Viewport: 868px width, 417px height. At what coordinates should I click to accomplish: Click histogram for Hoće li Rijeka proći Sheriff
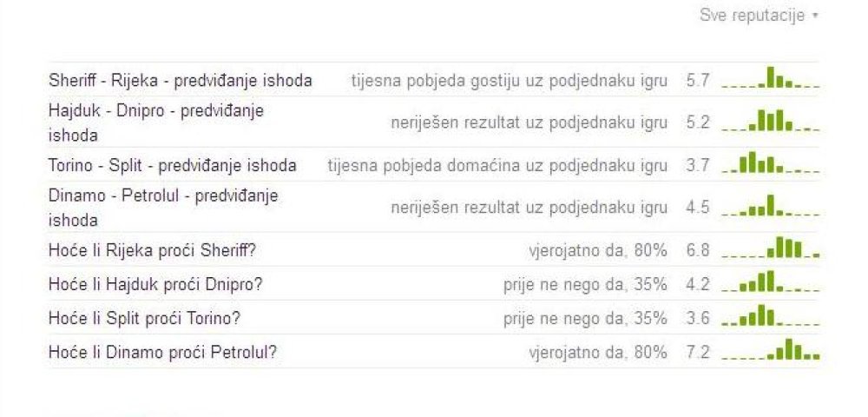(x=771, y=248)
